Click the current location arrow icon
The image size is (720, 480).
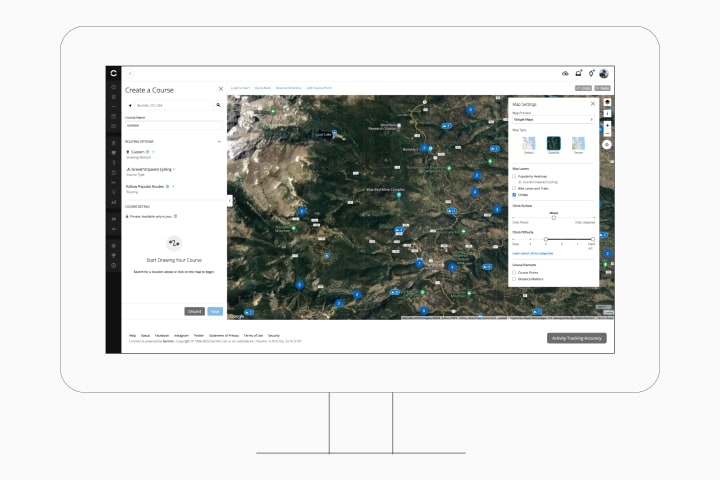(x=130, y=105)
